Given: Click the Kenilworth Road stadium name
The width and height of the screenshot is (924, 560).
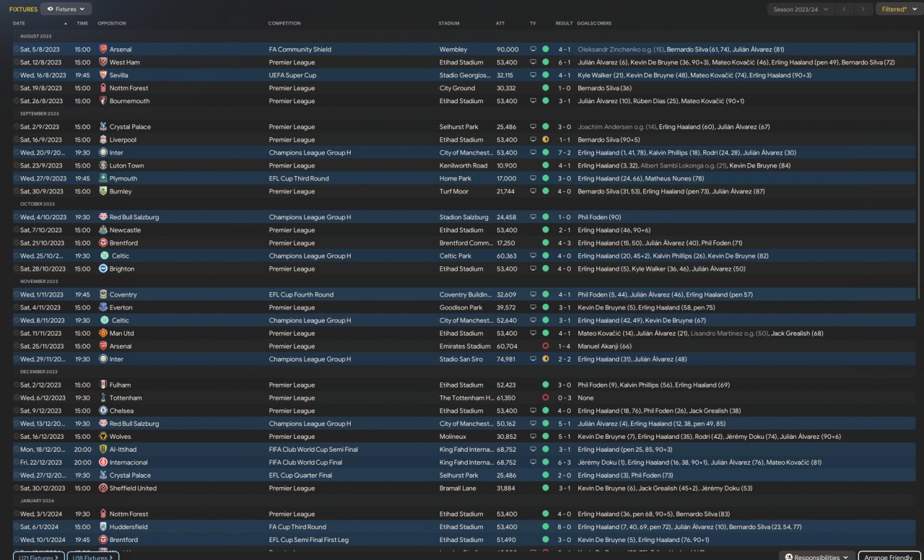Looking at the screenshot, I should click(x=463, y=166).
